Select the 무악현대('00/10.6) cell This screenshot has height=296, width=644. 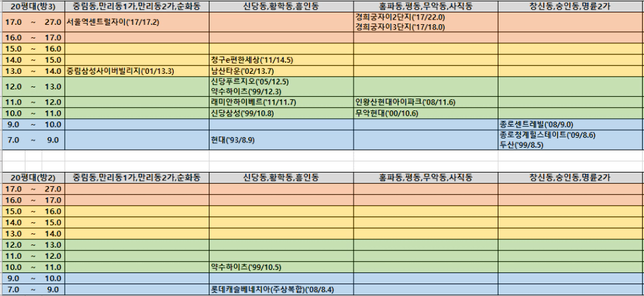425,114
